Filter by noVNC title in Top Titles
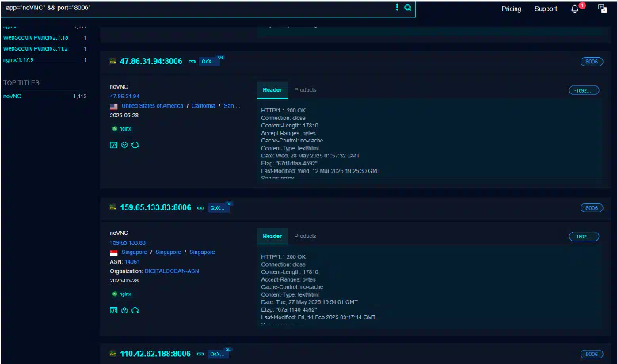Viewport: 617px width, 364px height. coord(12,96)
